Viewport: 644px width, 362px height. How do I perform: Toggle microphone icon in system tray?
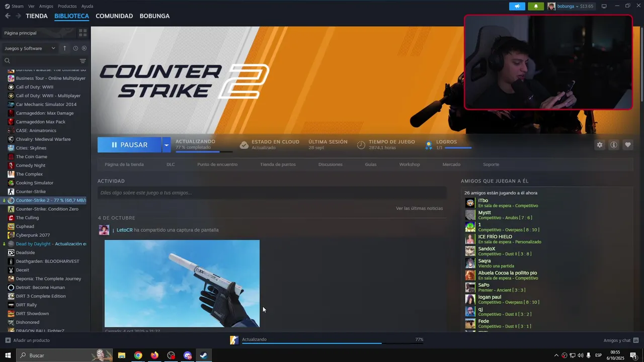click(x=588, y=355)
